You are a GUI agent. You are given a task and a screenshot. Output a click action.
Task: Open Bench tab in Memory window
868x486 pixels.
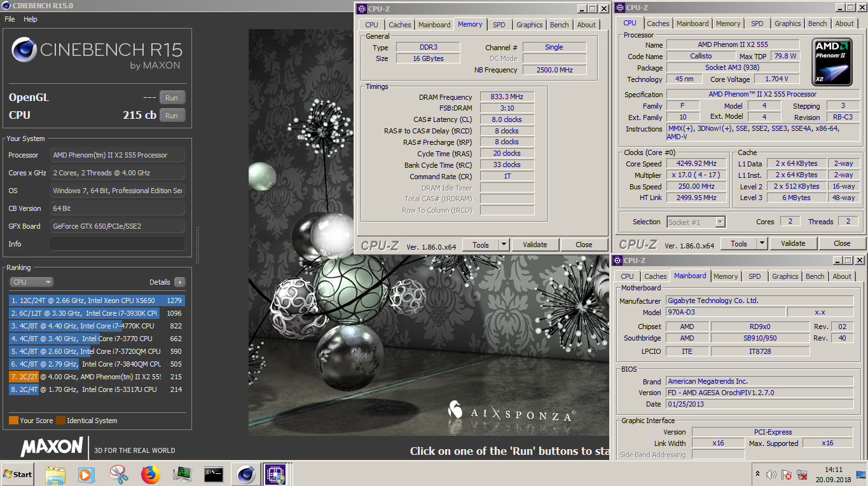560,25
